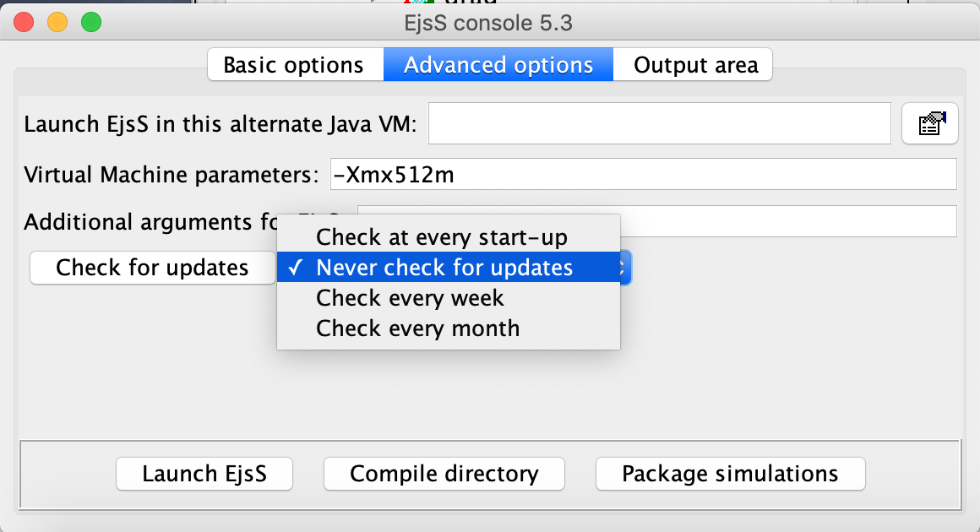Select the Advanced options tab
The image size is (980, 532).
coord(498,65)
